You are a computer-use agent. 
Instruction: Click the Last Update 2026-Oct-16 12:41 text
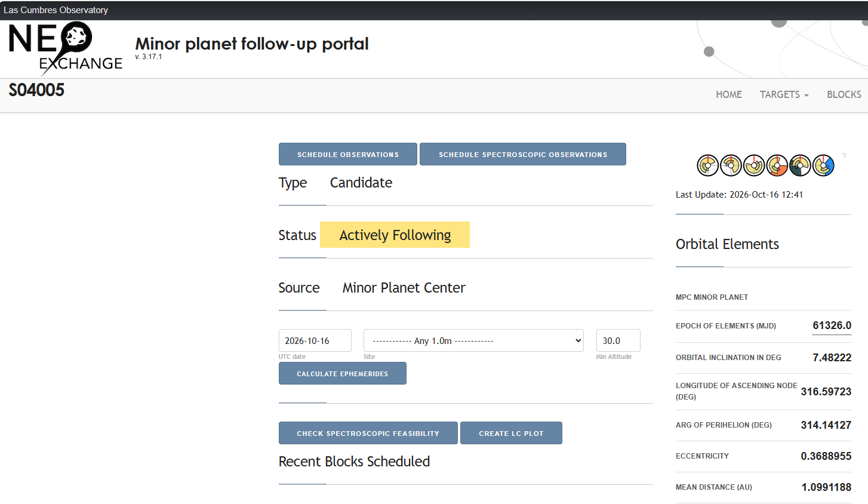[x=739, y=195]
